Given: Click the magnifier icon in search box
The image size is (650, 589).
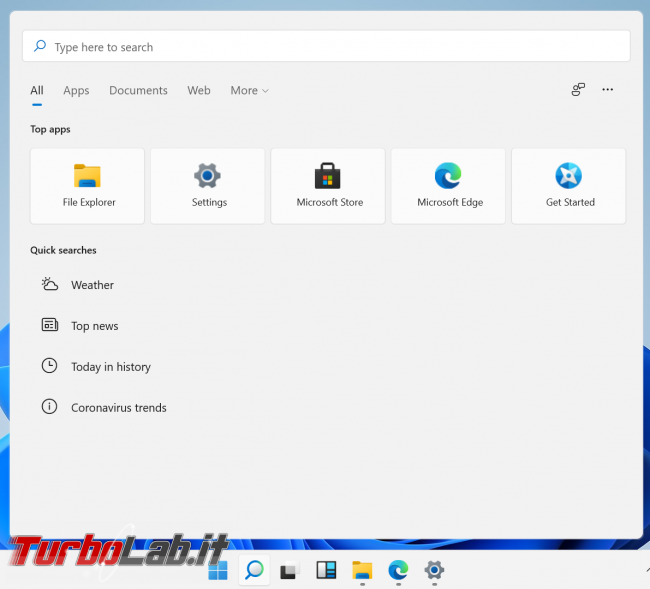Looking at the screenshot, I should [40, 46].
